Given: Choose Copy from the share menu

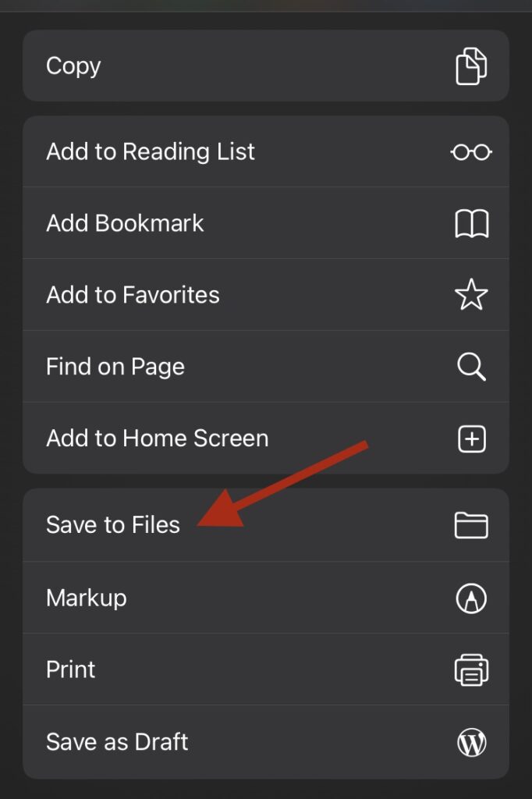Looking at the screenshot, I should [x=266, y=66].
